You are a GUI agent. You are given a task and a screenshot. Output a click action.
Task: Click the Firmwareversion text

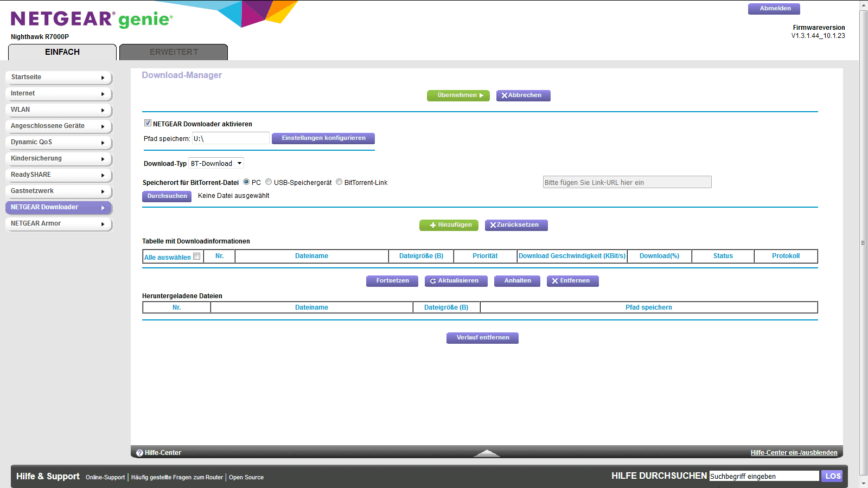(x=819, y=28)
